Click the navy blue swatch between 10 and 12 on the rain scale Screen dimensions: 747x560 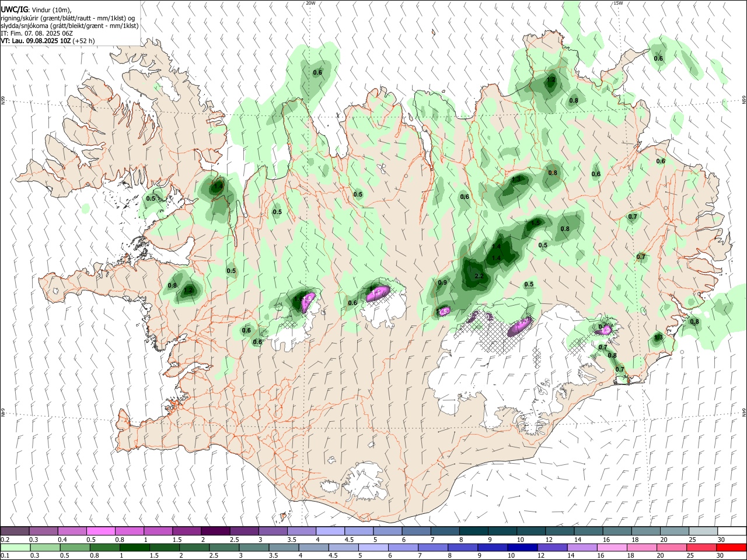(x=522, y=548)
